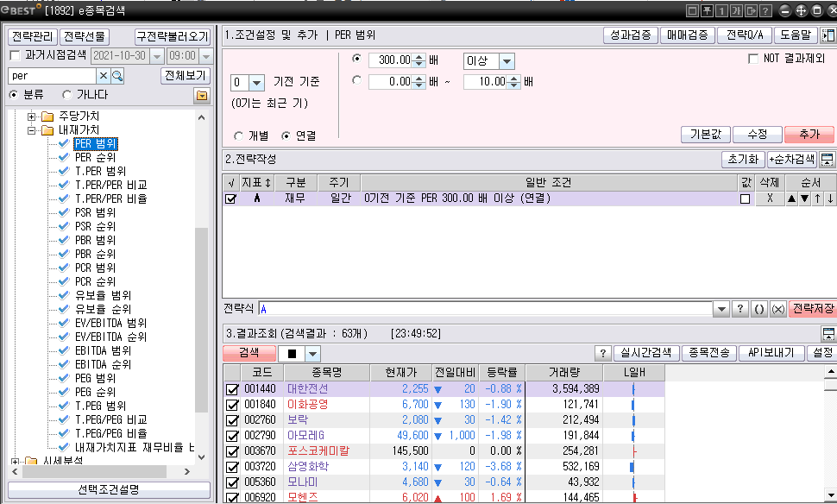
Task: Click the red 추가 button
Action: click(809, 134)
